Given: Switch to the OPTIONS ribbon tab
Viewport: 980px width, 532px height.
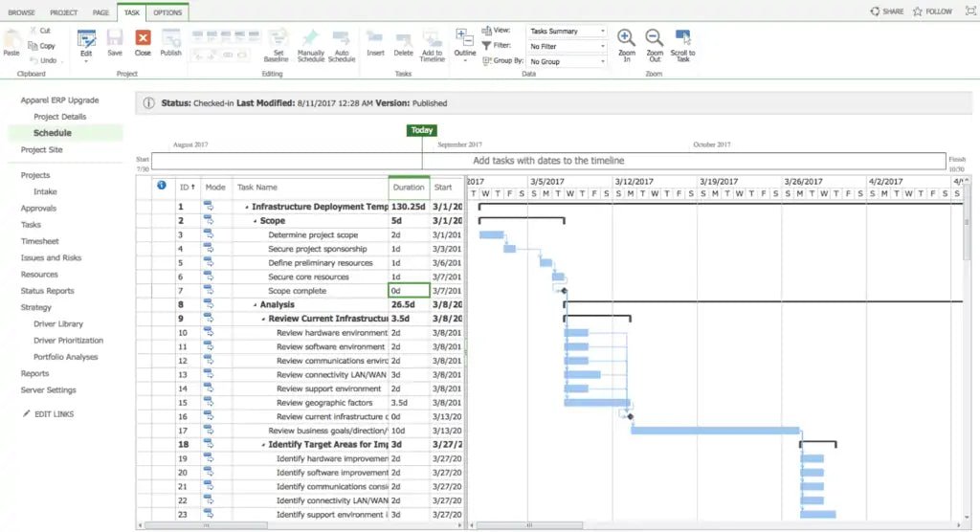Looking at the screenshot, I should coord(167,12).
